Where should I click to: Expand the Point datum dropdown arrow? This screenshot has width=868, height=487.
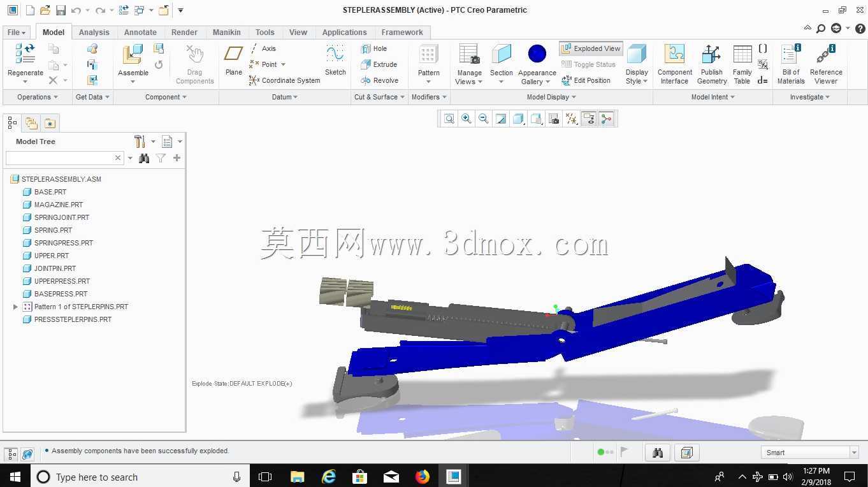tap(283, 64)
